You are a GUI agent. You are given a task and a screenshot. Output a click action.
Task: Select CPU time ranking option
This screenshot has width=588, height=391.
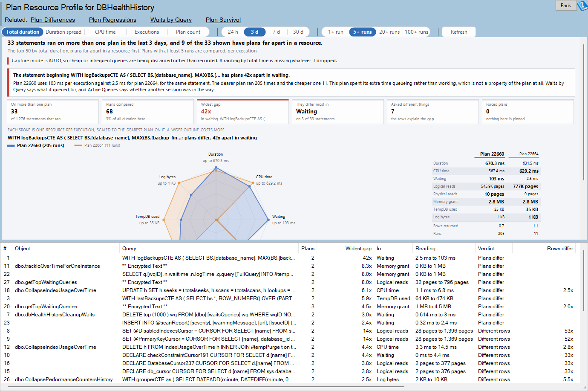105,32
